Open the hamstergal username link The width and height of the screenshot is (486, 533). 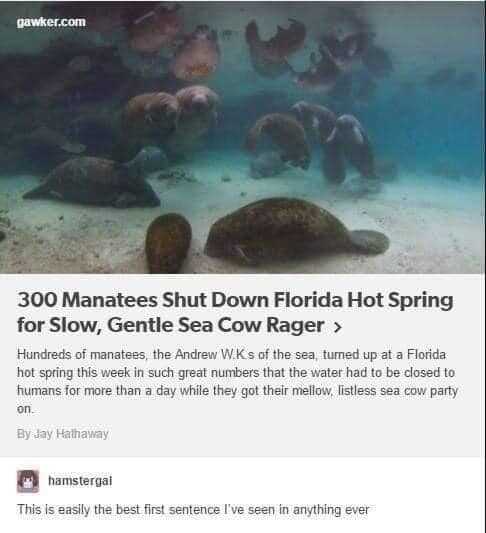[x=80, y=481]
